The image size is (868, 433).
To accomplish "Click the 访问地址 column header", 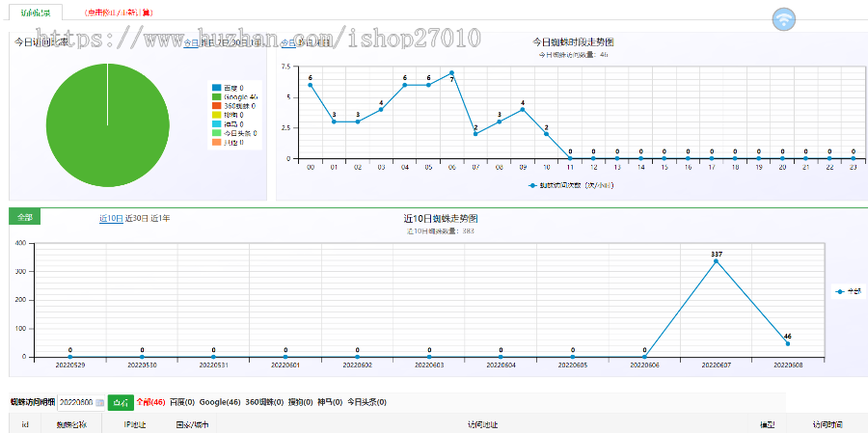I will pyautogui.click(x=482, y=424).
